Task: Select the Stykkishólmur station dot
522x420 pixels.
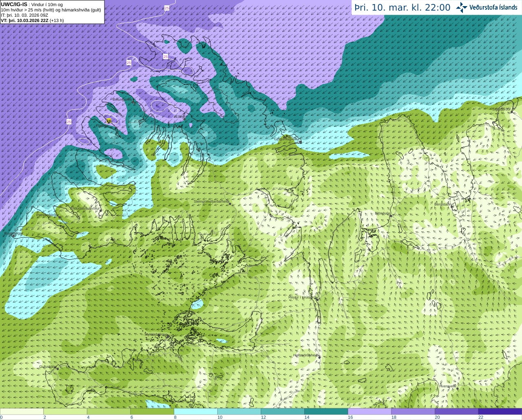Action: (167, 336)
